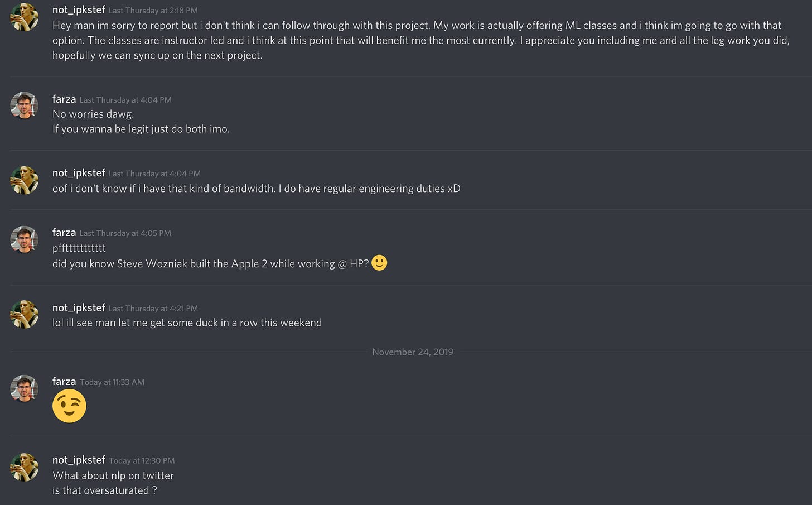
Task: Select not_ipkstef username above the "oof" message
Action: [79, 173]
